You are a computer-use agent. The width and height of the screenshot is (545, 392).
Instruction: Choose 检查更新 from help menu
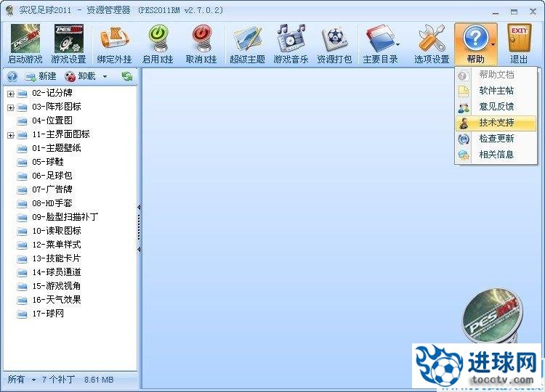click(496, 139)
